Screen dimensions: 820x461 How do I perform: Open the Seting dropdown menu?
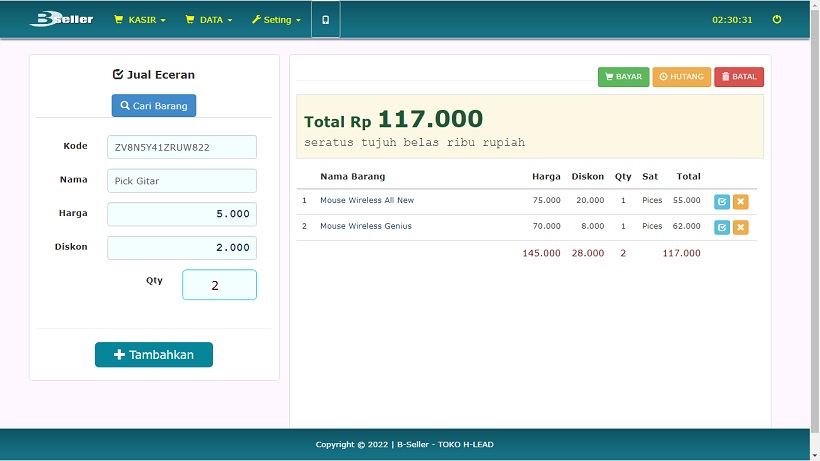[x=275, y=20]
